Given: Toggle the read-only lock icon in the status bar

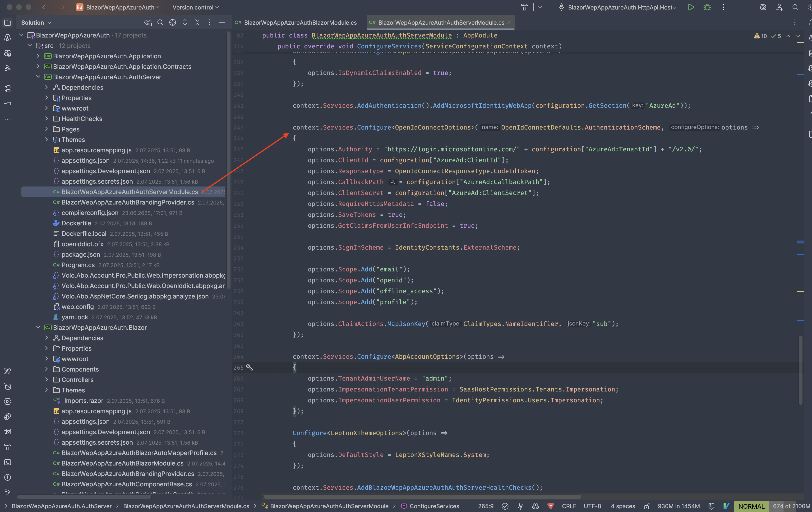Looking at the screenshot, I should tap(647, 506).
